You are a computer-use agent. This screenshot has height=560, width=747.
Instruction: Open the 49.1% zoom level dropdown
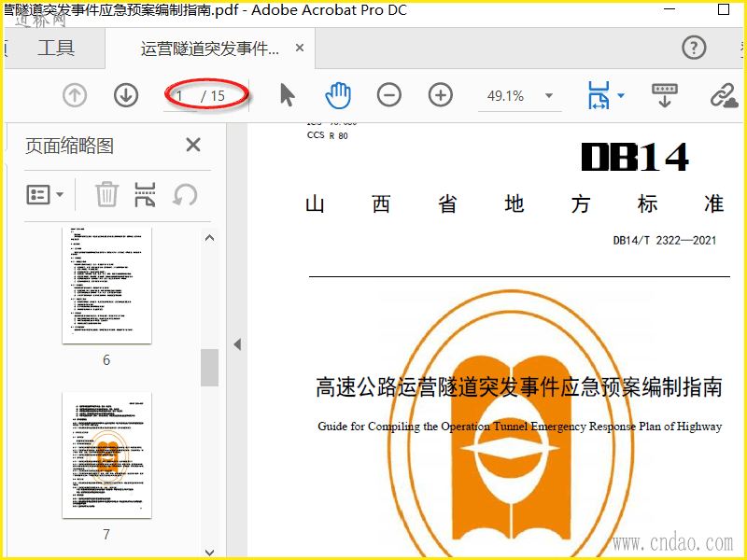[x=549, y=96]
